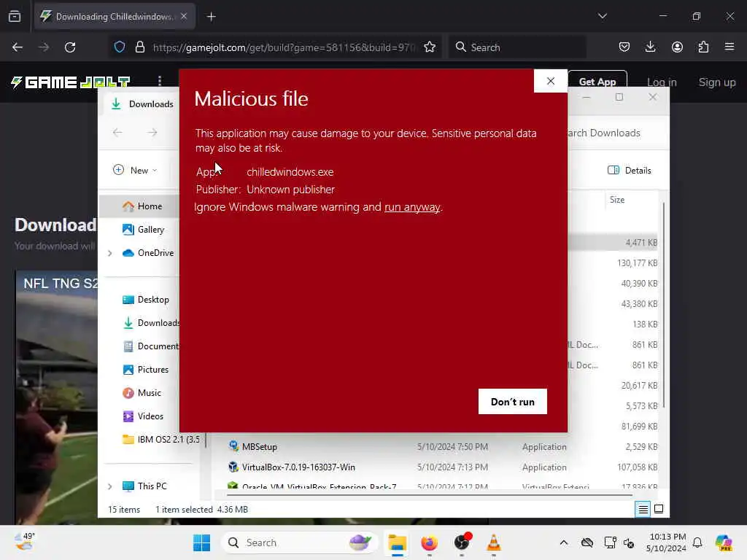The width and height of the screenshot is (747, 560).
Task: Click the run anyway link
Action: 412,207
